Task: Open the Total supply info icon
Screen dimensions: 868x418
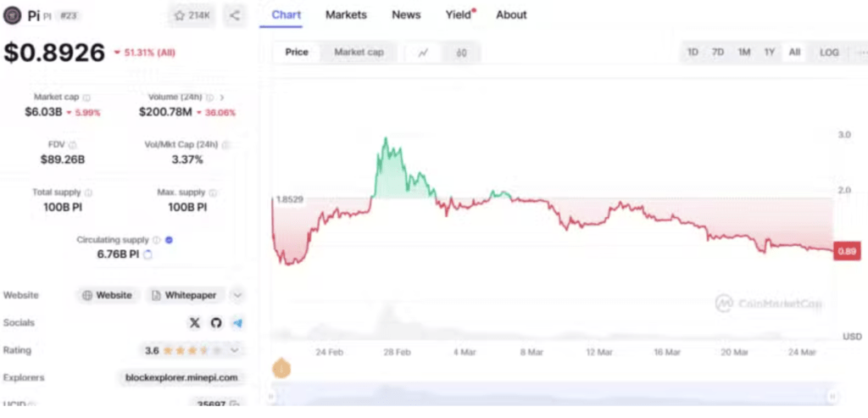Action: point(88,192)
